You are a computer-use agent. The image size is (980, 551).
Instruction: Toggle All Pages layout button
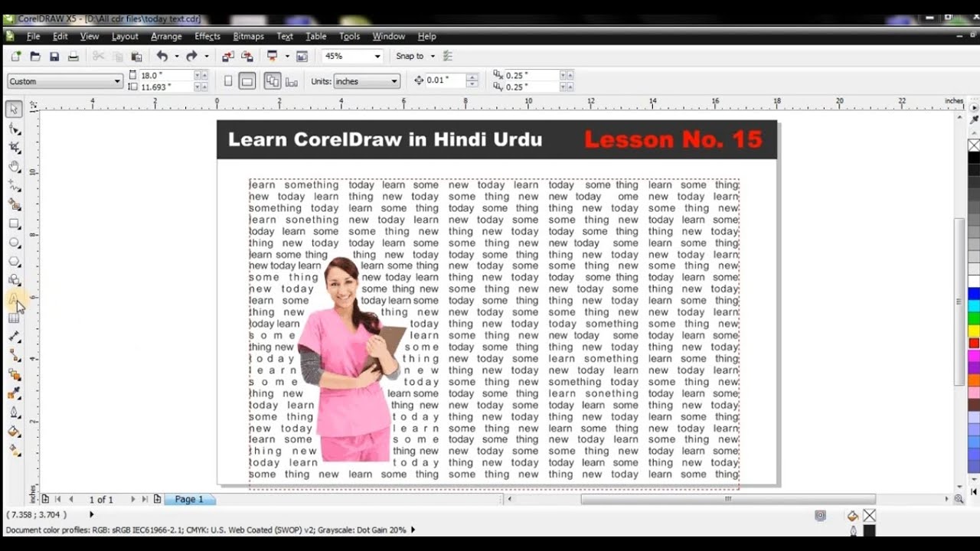(x=273, y=81)
